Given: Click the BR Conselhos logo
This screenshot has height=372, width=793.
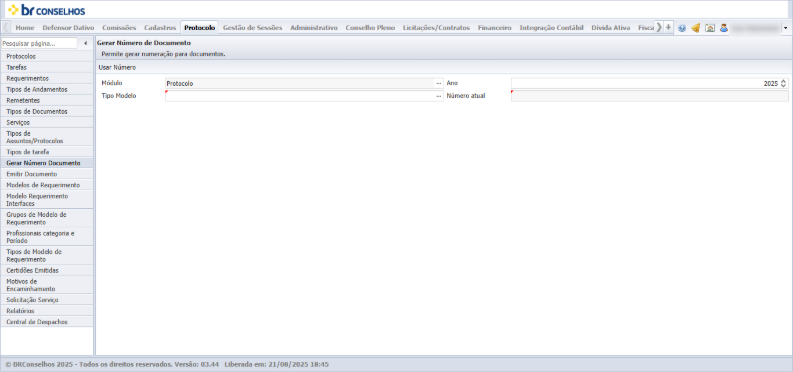Looking at the screenshot, I should (47, 10).
